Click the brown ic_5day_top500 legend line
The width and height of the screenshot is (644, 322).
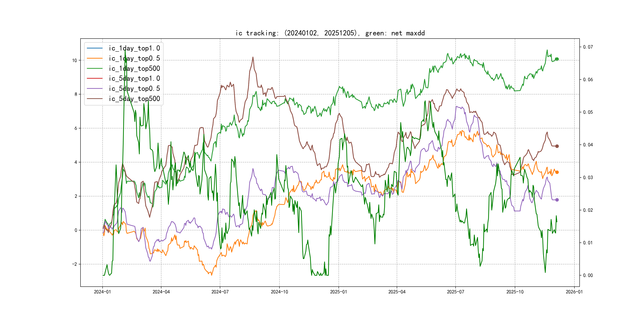pyautogui.click(x=94, y=99)
